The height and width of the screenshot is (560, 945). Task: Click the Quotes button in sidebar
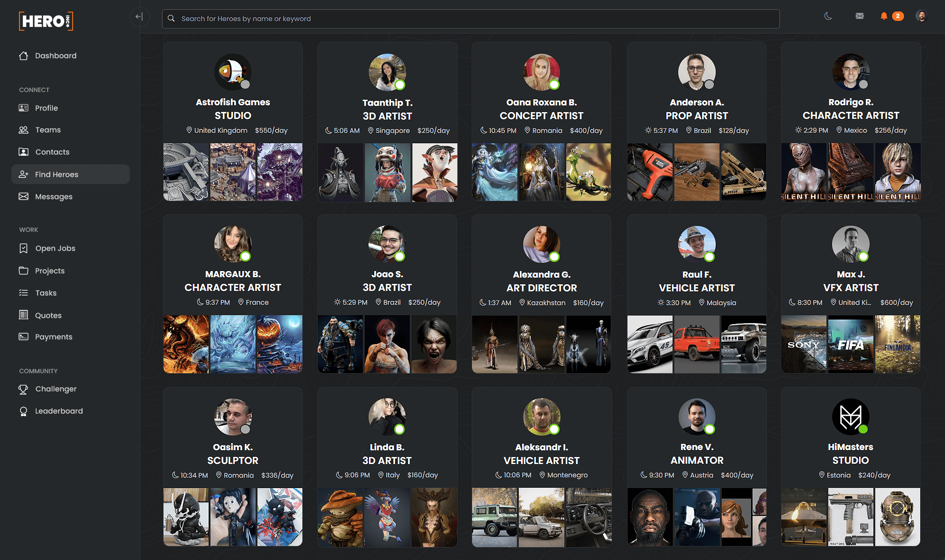point(48,315)
